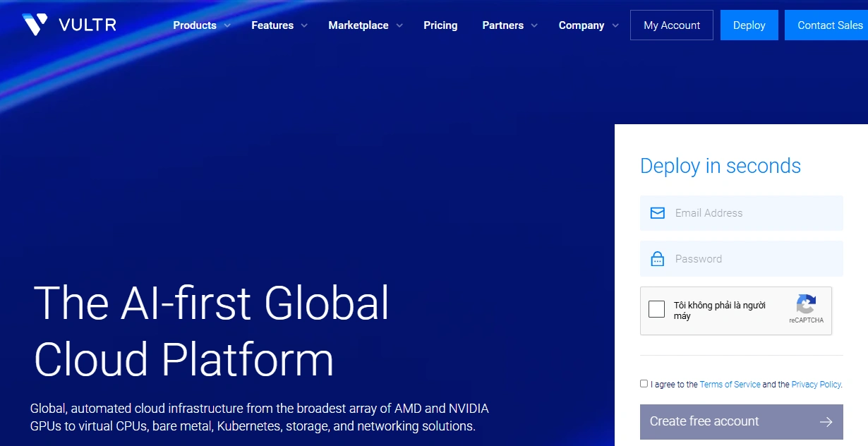This screenshot has width=868, height=446.
Task: Click the envelope icon in Email field
Action: pos(658,213)
